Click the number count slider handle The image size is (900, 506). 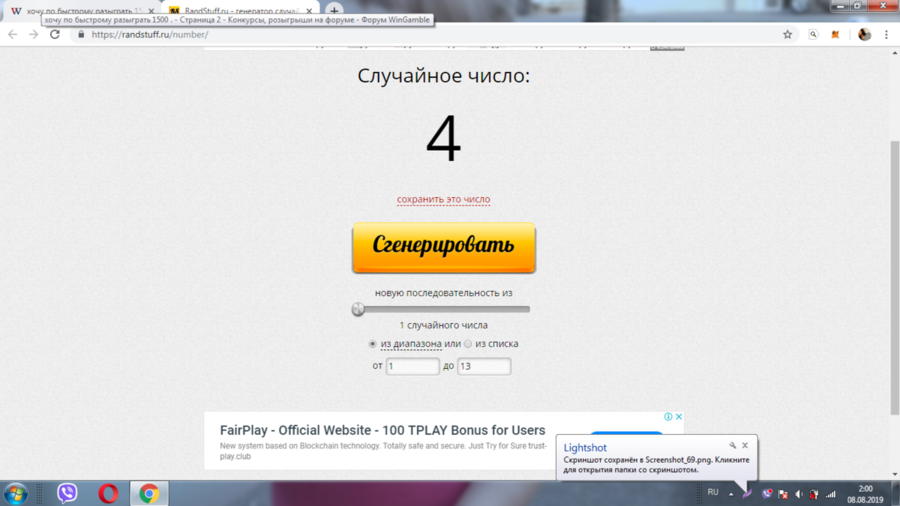point(358,310)
